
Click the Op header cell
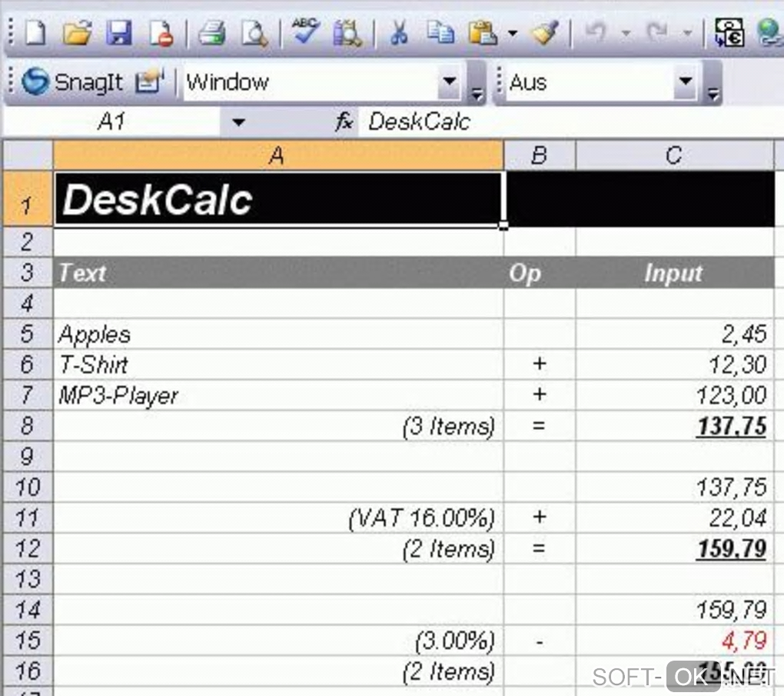[x=540, y=273]
